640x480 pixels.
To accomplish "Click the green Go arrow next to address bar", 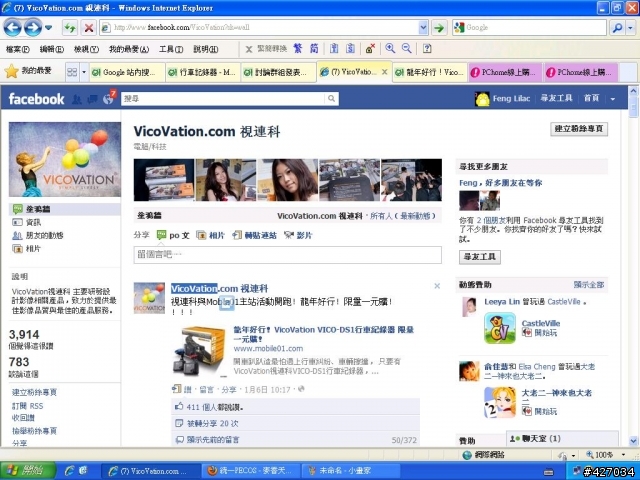I will [x=439, y=28].
